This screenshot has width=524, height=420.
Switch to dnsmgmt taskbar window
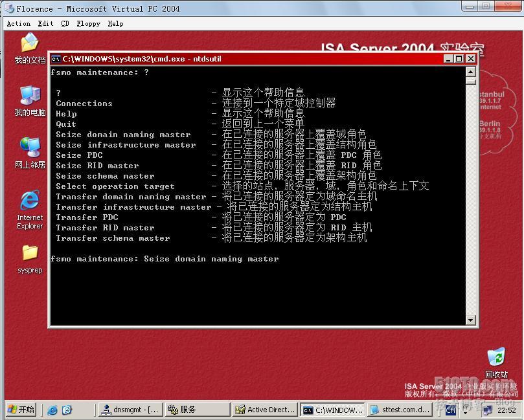pos(130,410)
